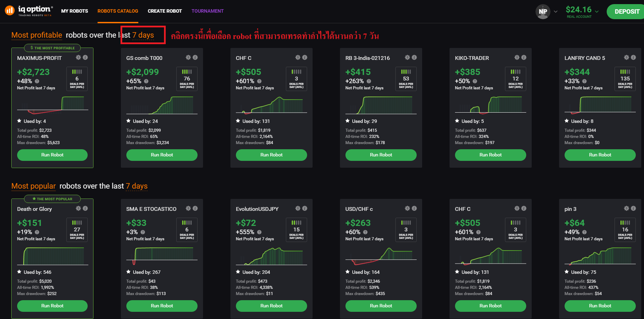Screen dimensions: 644x319
Task: Click RB 3-Indis-021216 profit chart
Action: (381, 105)
